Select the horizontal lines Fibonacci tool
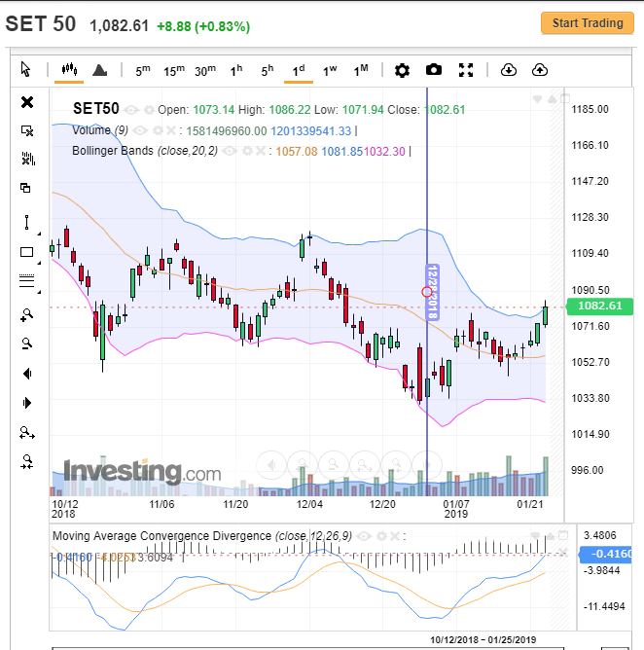The width and height of the screenshot is (644, 650). tap(26, 280)
